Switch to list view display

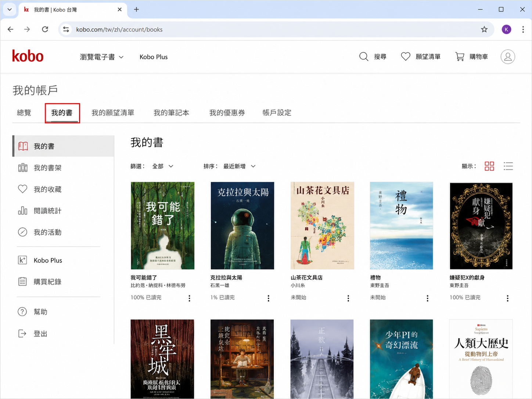pos(508,166)
